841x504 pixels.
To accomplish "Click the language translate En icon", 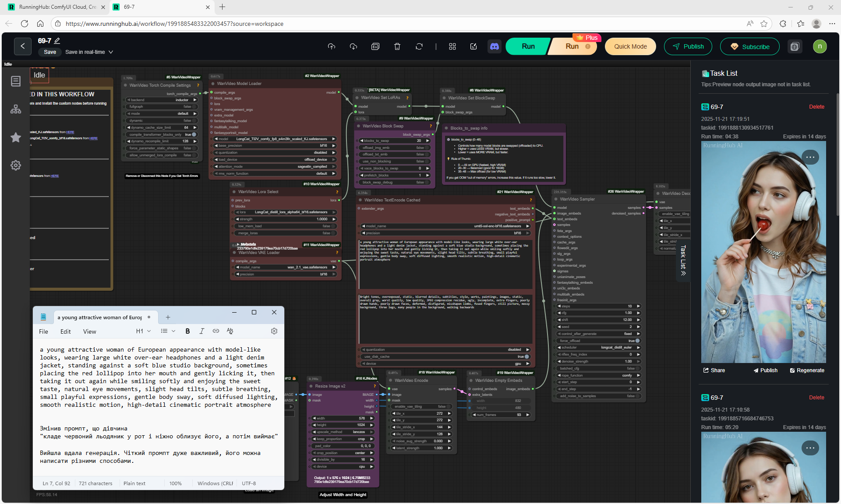I will coord(375,46).
